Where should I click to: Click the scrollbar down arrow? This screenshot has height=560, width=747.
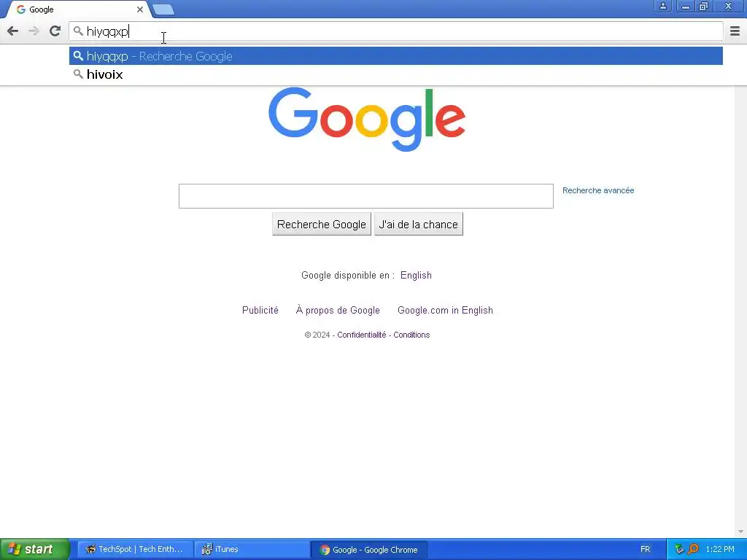click(740, 532)
